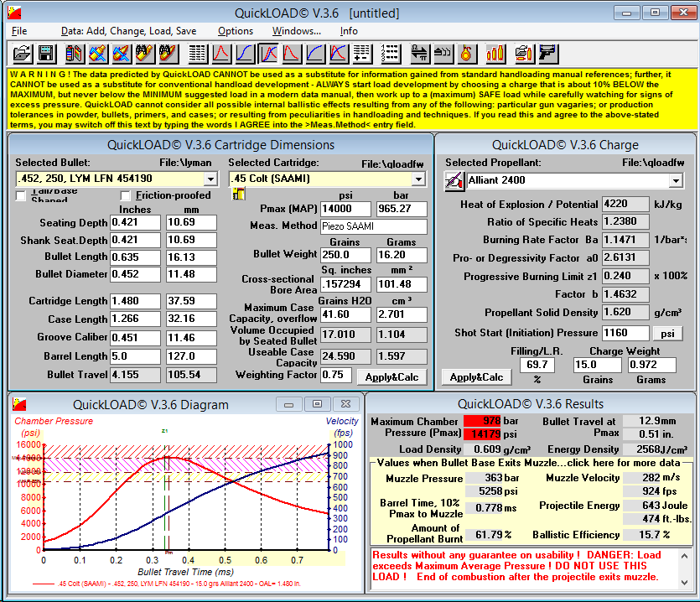Open the Info menu

point(349,31)
